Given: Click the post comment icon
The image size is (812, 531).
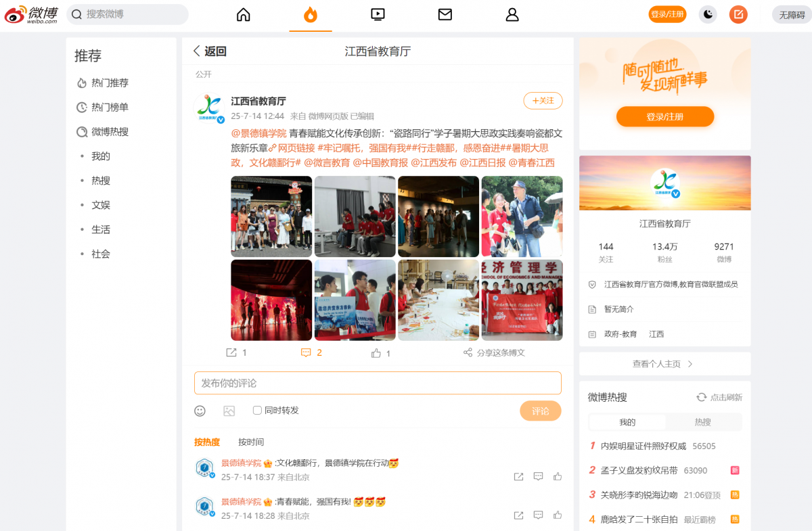Looking at the screenshot, I should point(306,352).
